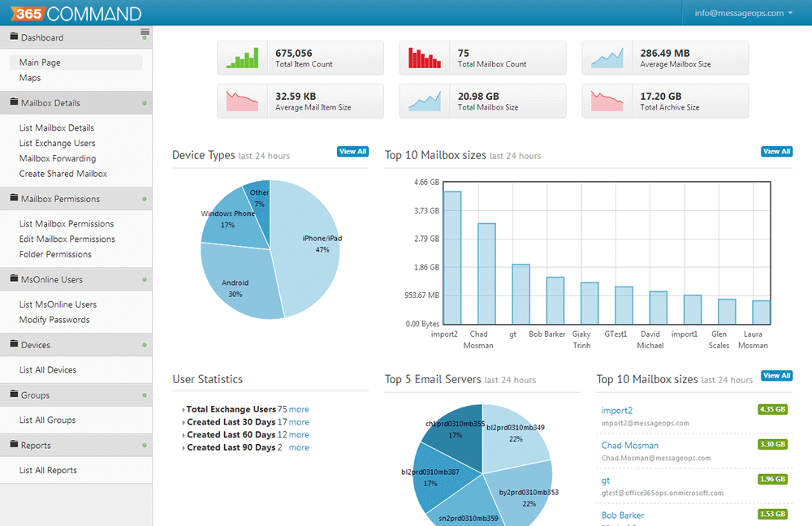Open the info@messageops.com account dropdown
The width and height of the screenshot is (812, 526).
pyautogui.click(x=743, y=13)
